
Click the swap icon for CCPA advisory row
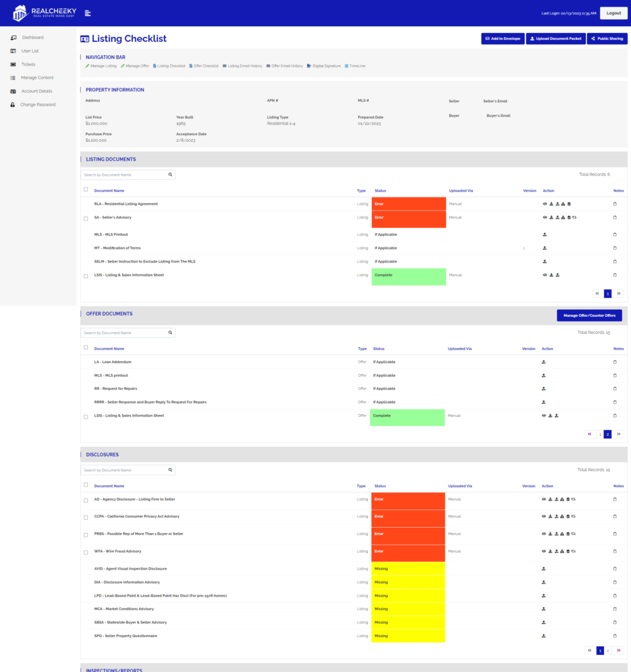(x=574, y=516)
